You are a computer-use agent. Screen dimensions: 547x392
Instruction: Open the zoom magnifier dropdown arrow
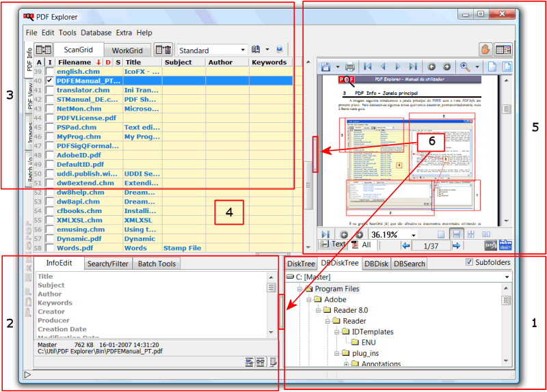(x=477, y=66)
